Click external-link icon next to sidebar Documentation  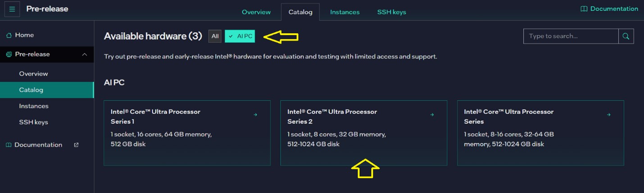[x=76, y=145]
